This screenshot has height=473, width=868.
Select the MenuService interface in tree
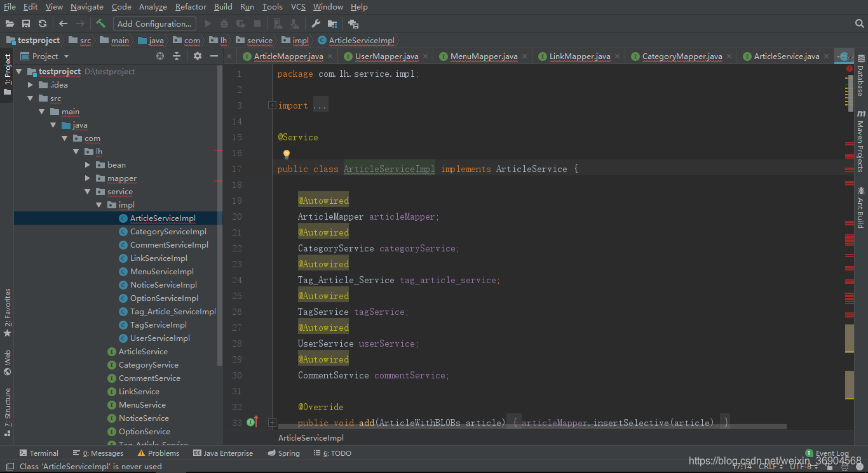click(142, 405)
